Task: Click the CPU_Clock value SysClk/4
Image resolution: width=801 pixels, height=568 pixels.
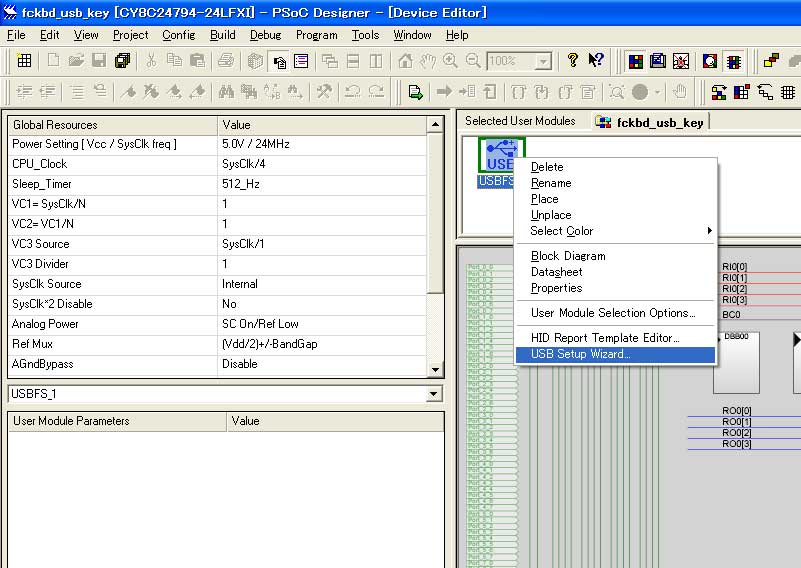Action: [x=322, y=164]
